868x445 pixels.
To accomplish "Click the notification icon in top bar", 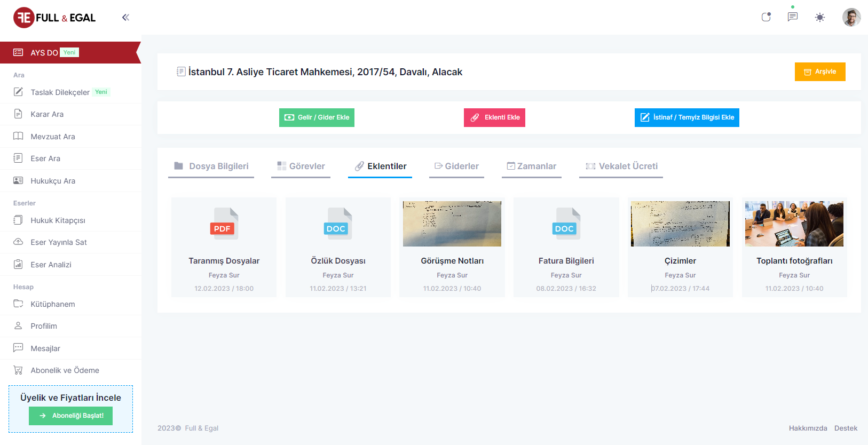I will click(x=766, y=17).
